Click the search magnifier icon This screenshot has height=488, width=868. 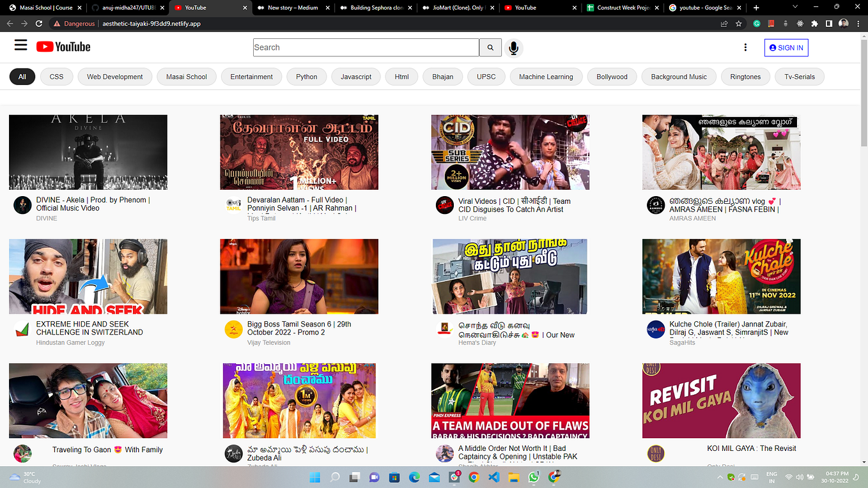490,47
